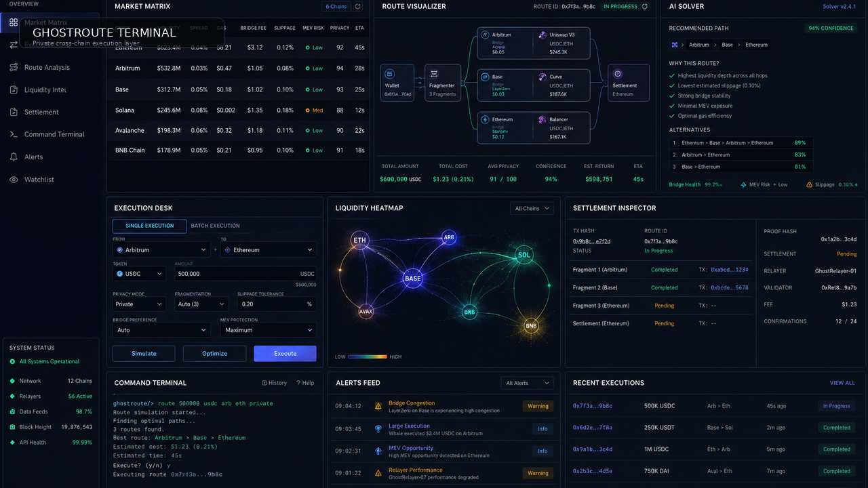
Task: Click the Ethereum chain icon in the route diagram
Action: point(485,119)
